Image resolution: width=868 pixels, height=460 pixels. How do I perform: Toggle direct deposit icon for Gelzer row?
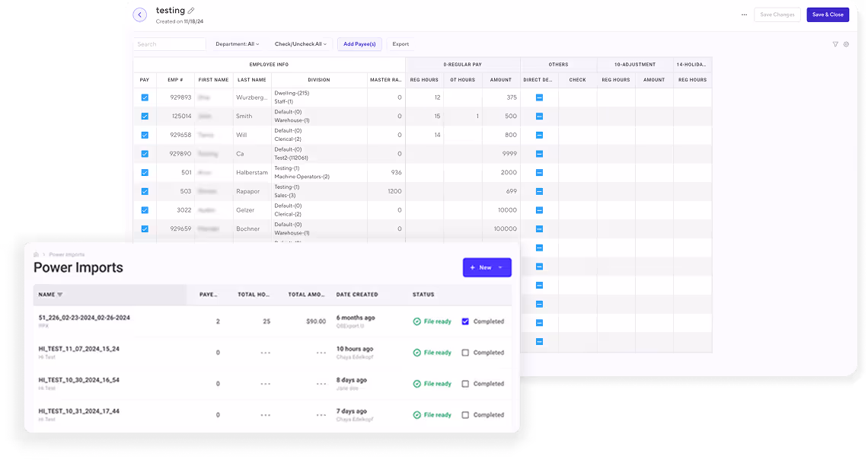[539, 210]
